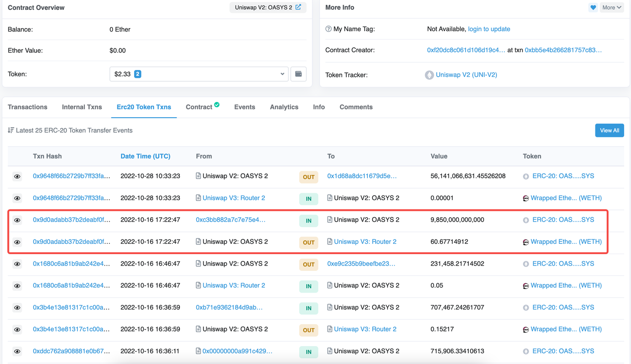Toggle eye icon for the 0.15217 WETH row
This screenshot has width=631, height=364.
pos(17,330)
